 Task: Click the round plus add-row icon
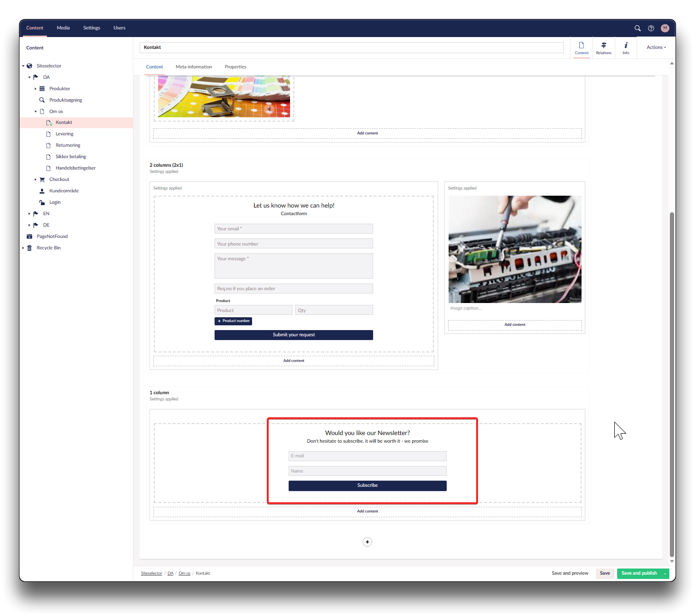pyautogui.click(x=367, y=542)
